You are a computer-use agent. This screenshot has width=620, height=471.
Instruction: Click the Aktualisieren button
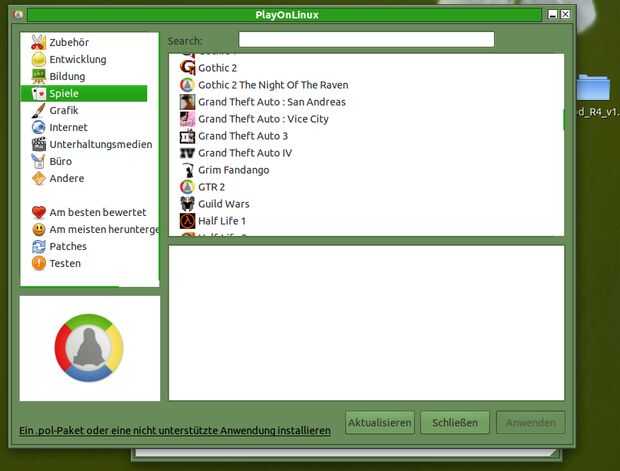(x=380, y=423)
